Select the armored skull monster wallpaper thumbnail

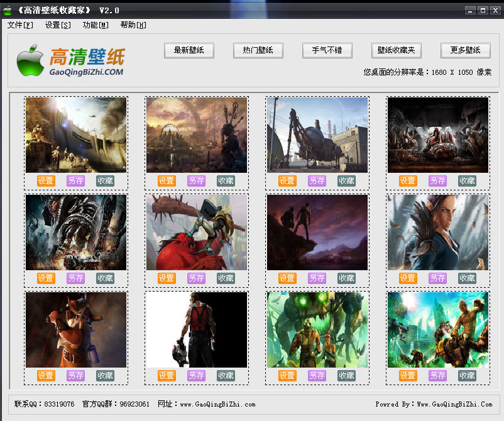click(76, 232)
